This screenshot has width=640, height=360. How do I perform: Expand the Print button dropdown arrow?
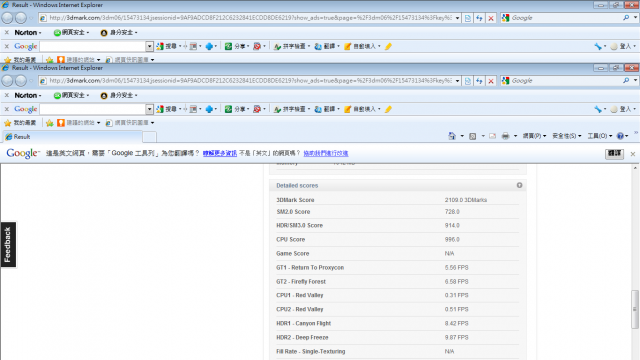tap(515, 136)
